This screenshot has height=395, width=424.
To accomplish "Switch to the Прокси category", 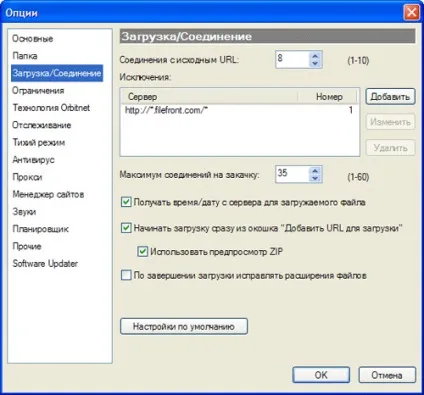I will click(27, 177).
